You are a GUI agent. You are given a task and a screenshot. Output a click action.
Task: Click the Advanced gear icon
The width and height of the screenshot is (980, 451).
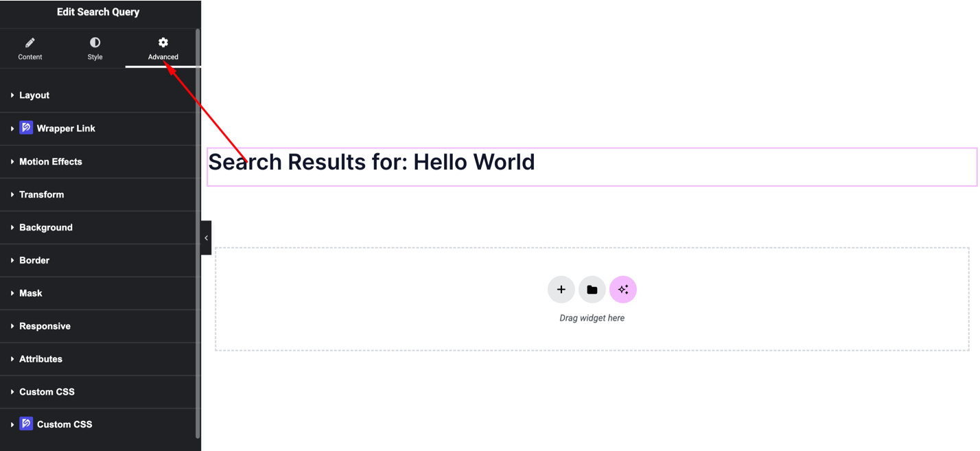coord(163,43)
